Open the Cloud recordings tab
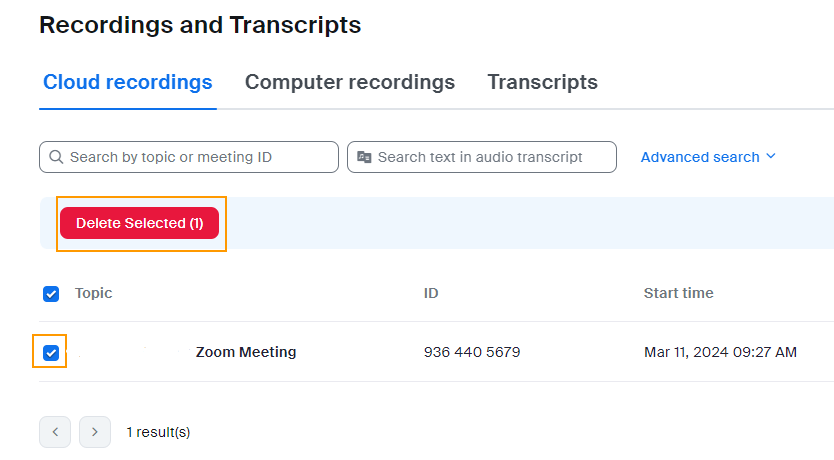 (x=127, y=82)
